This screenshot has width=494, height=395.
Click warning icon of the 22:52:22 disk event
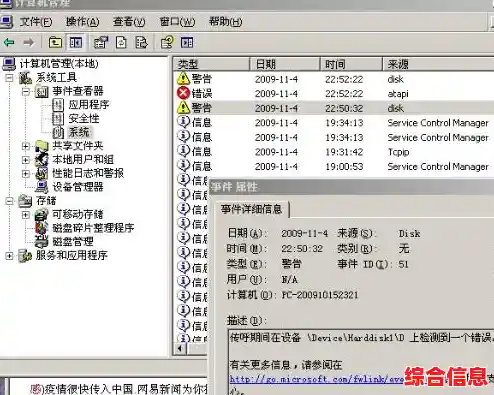pyautogui.click(x=183, y=78)
